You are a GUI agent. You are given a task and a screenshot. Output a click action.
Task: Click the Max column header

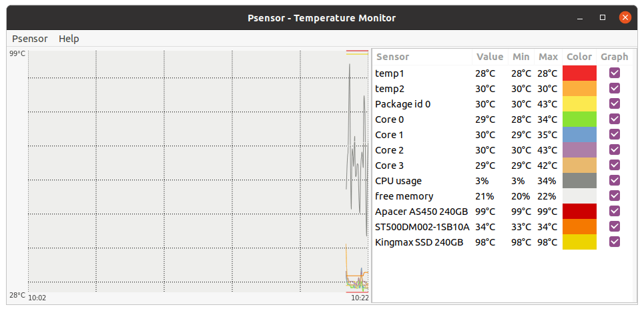click(549, 57)
